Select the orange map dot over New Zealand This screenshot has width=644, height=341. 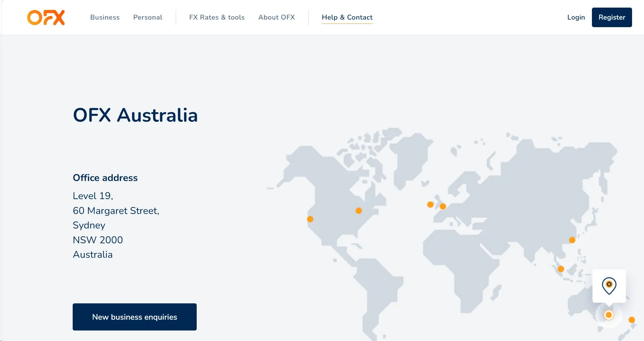point(632,320)
